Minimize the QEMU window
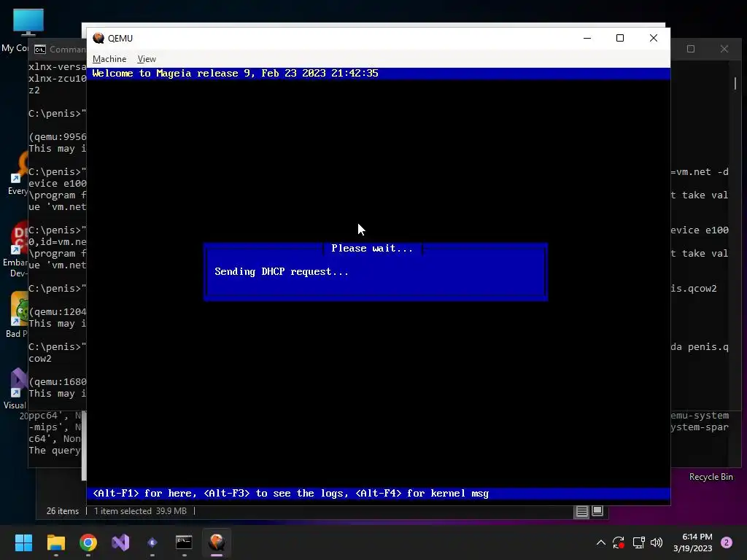 click(x=587, y=38)
